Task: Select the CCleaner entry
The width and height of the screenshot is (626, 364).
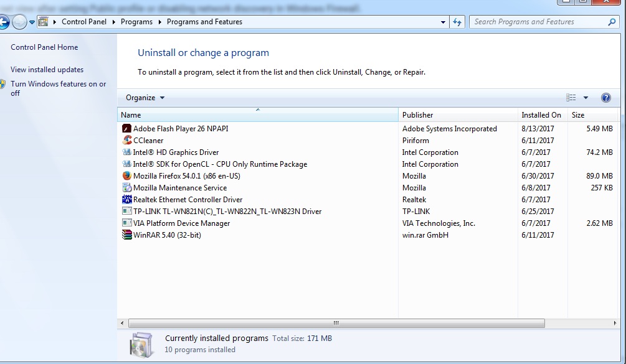Action: click(148, 141)
